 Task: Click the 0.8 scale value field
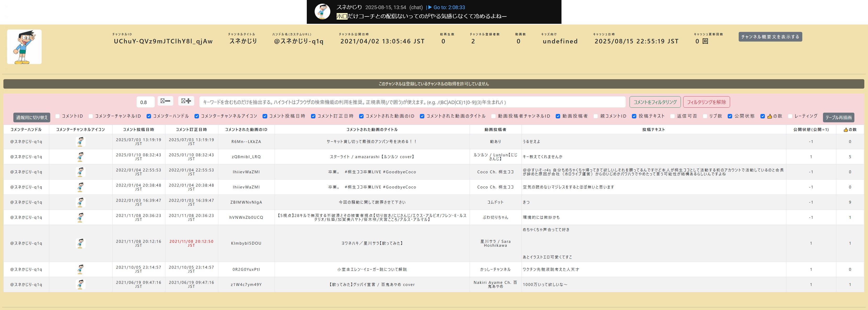coord(145,102)
